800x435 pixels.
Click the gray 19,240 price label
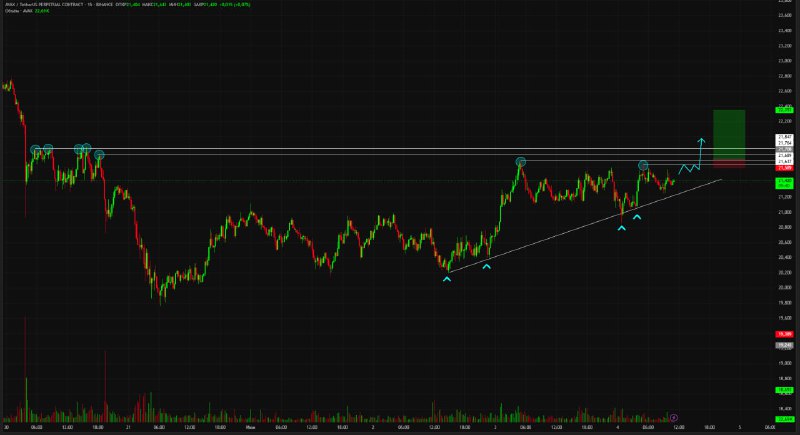click(784, 345)
